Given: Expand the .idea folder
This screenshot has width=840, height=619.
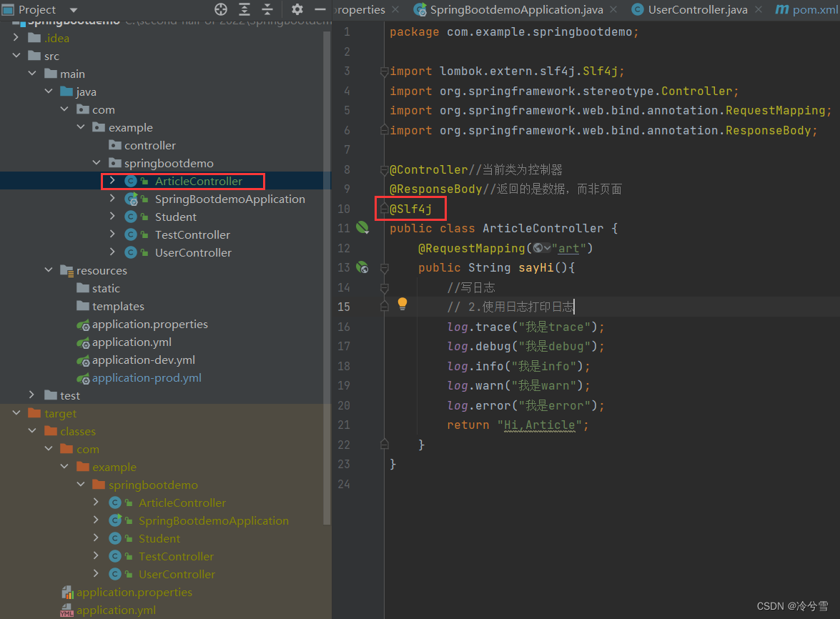Looking at the screenshot, I should [16, 37].
